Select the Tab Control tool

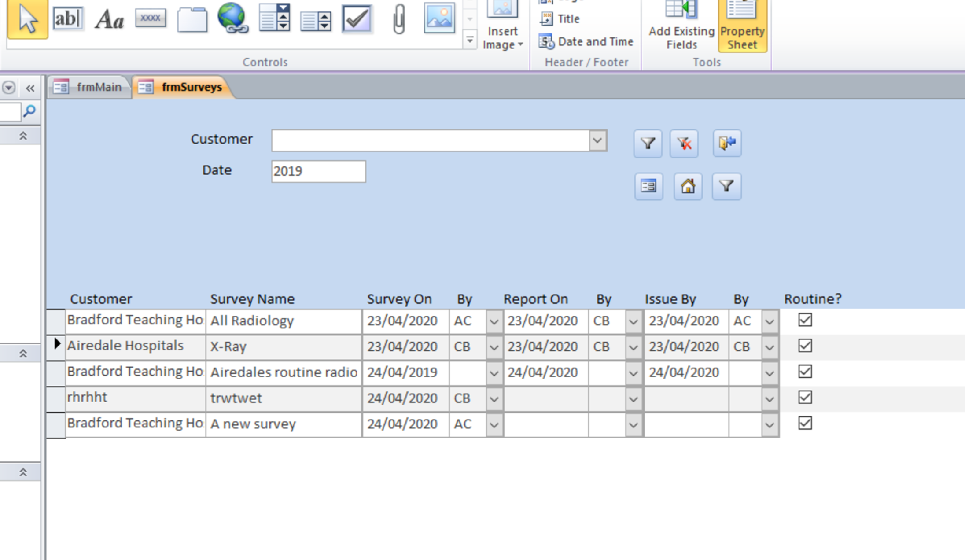(x=192, y=20)
